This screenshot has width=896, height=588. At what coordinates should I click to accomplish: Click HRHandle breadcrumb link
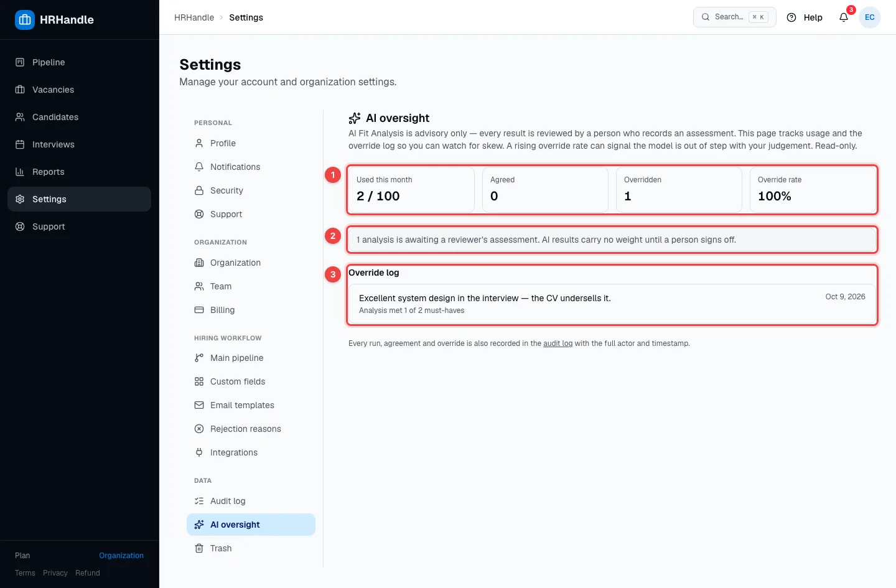194,17
